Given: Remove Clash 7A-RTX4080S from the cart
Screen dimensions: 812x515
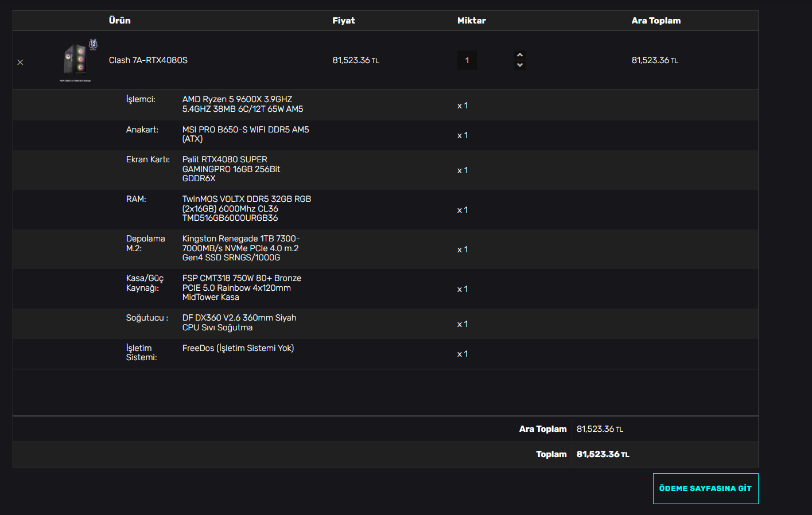Looking at the screenshot, I should [x=20, y=62].
